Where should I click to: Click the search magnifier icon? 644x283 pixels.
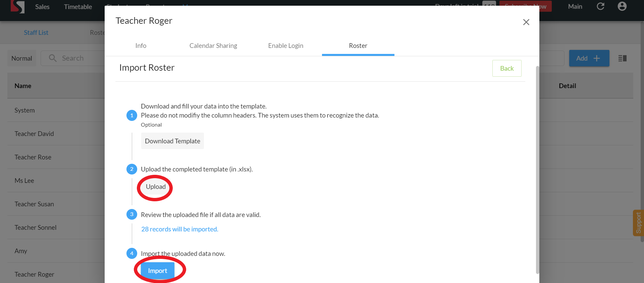53,58
